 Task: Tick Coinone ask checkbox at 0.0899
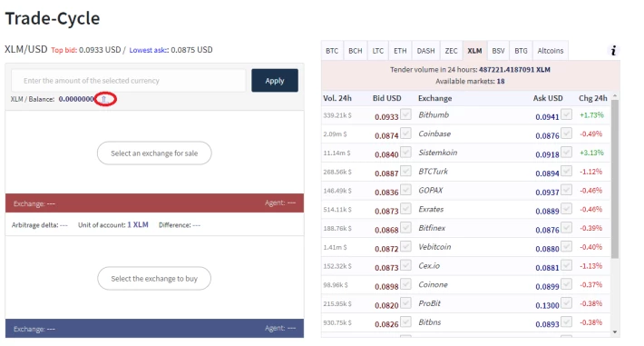coord(566,283)
